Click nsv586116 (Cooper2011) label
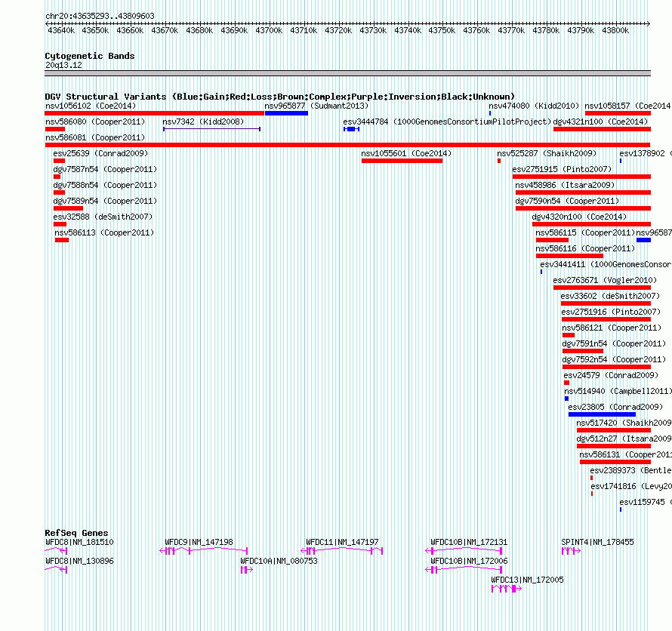Image resolution: width=672 pixels, height=631 pixels. tap(585, 248)
